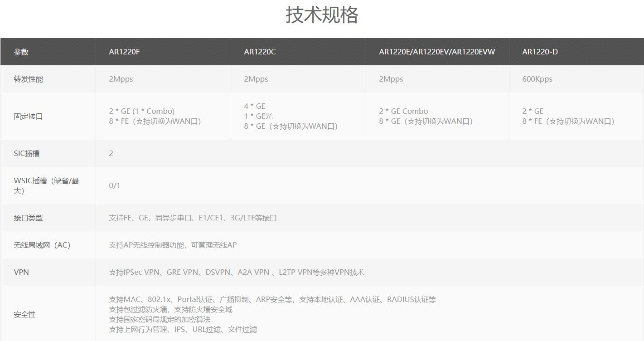Click the AR1220F column header
Screen dimensions: 644x341
tap(124, 52)
